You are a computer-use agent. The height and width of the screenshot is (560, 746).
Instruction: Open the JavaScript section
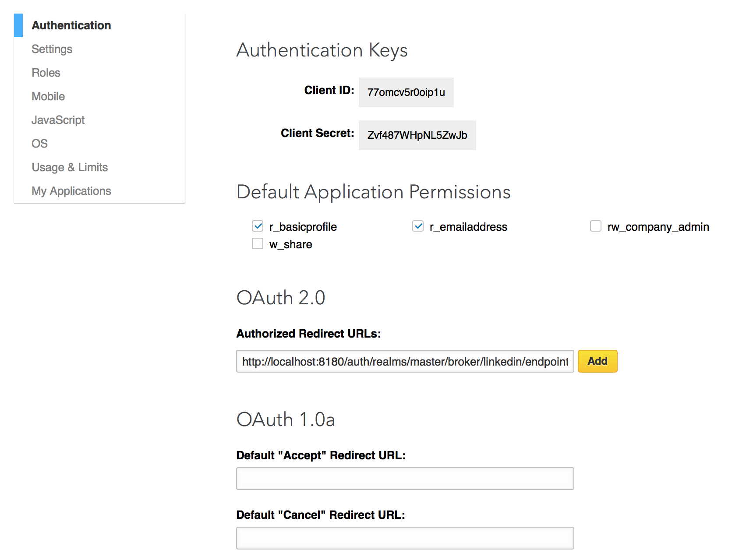(58, 120)
